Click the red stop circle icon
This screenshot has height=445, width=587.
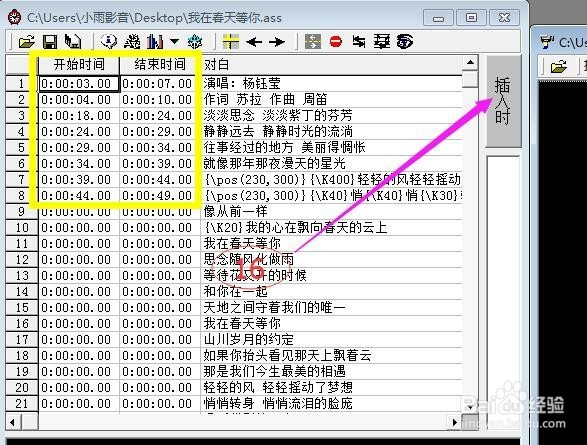(x=336, y=41)
